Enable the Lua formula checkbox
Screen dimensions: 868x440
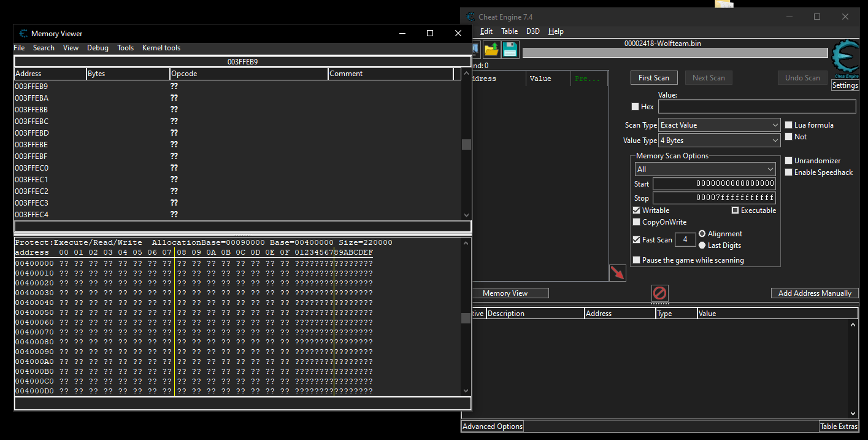point(789,125)
